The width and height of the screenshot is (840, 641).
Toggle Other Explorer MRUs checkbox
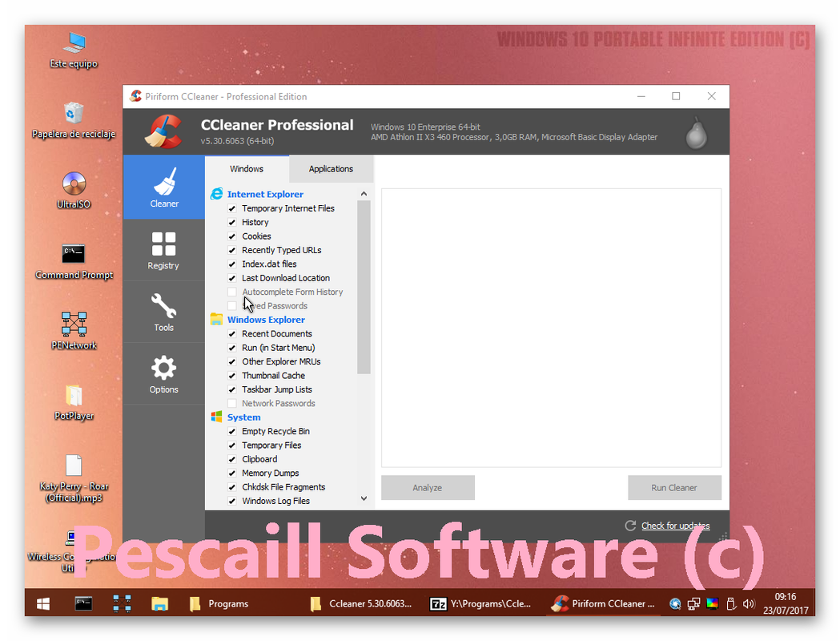pyautogui.click(x=232, y=362)
